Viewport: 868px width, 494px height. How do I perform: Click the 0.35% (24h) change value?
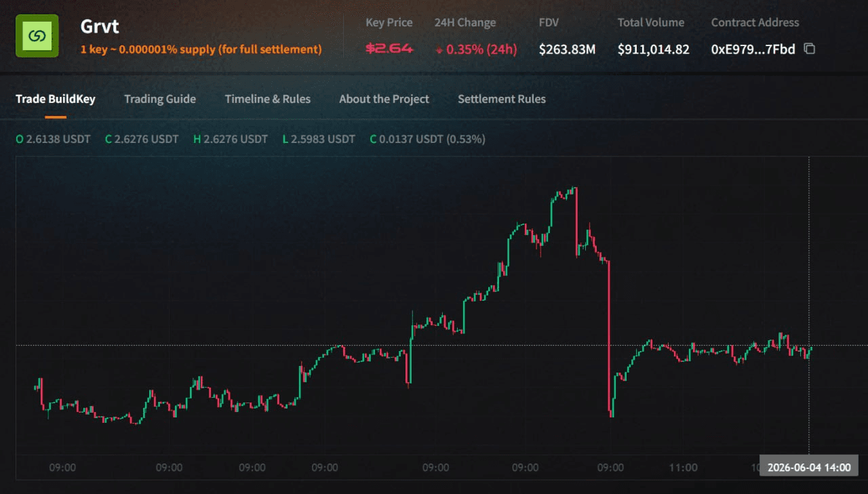(x=476, y=49)
